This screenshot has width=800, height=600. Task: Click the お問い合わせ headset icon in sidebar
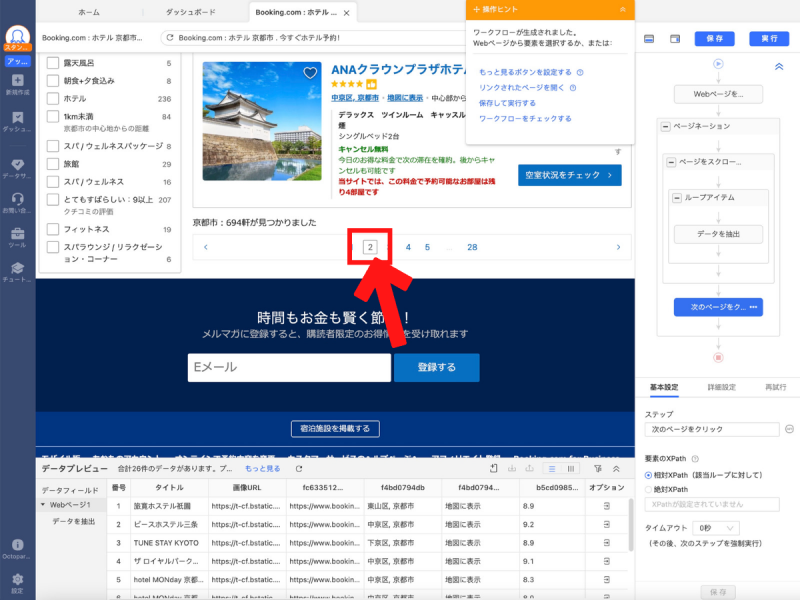pyautogui.click(x=17, y=198)
